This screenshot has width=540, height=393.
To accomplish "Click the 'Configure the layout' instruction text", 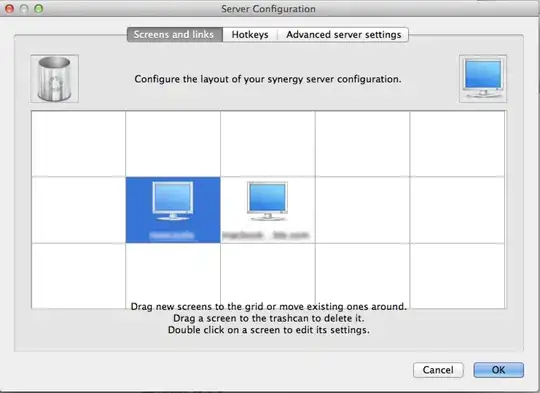I will coord(268,79).
